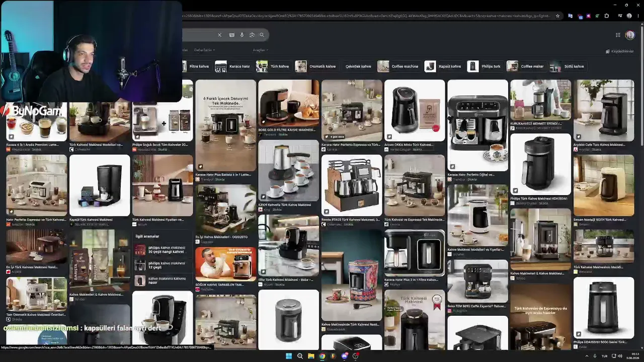Open the Google account avatar menu

click(630, 35)
